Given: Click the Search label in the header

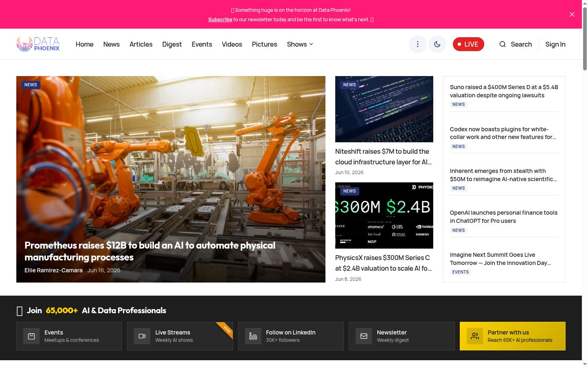Looking at the screenshot, I should point(521,44).
